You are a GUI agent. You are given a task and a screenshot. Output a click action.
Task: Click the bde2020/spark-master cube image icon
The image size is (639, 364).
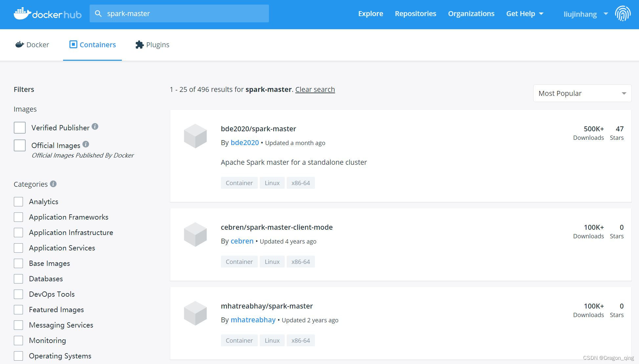195,136
